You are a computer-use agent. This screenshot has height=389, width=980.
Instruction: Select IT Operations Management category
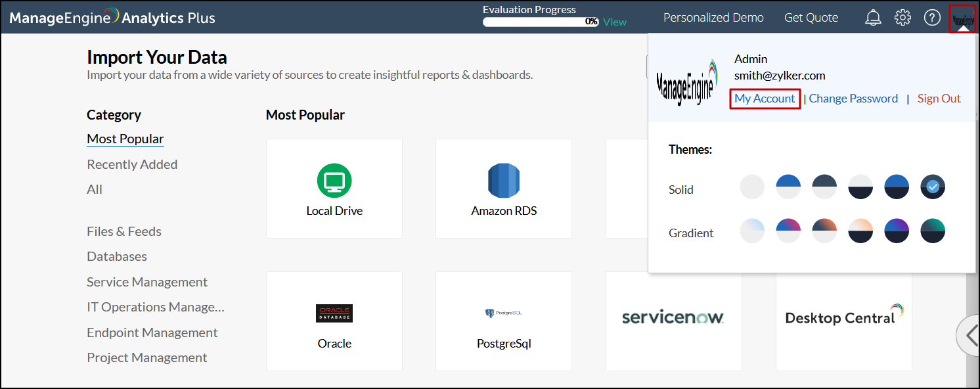tap(156, 307)
